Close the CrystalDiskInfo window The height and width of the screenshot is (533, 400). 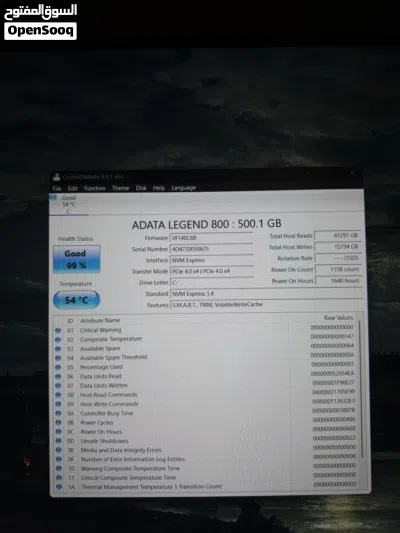click(x=352, y=174)
